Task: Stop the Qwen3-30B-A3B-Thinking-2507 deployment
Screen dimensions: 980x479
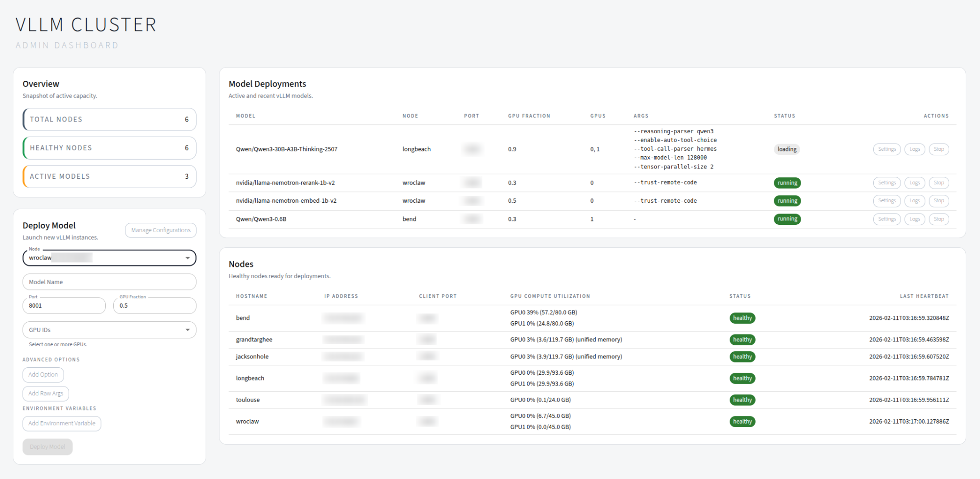Action: (939, 149)
